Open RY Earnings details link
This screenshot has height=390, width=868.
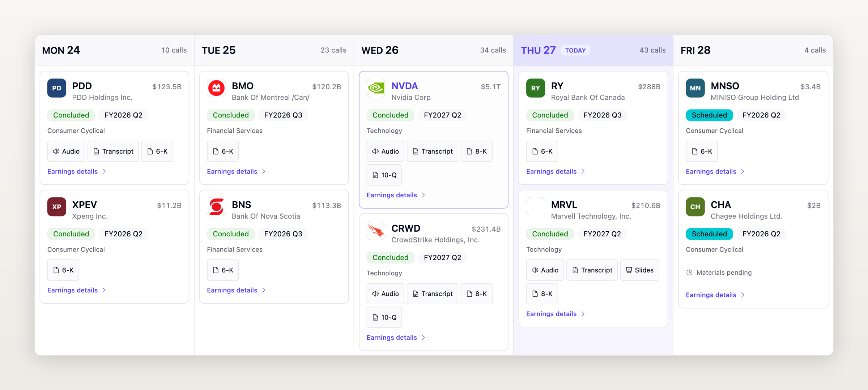tap(556, 171)
